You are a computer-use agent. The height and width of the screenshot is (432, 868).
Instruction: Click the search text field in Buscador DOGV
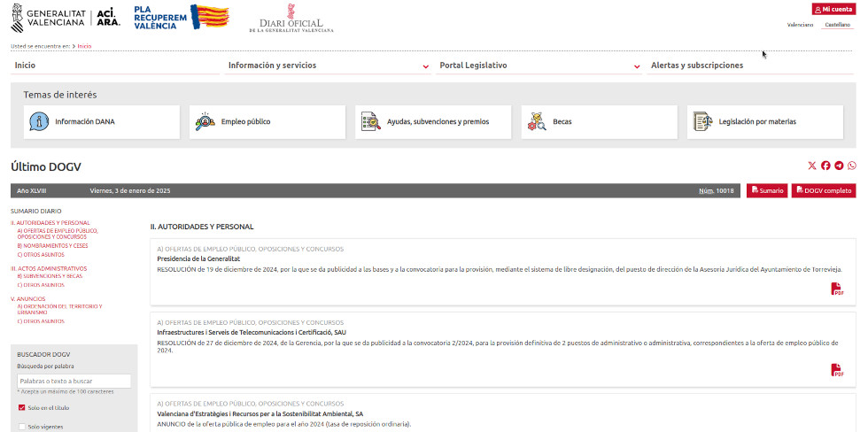(74, 381)
